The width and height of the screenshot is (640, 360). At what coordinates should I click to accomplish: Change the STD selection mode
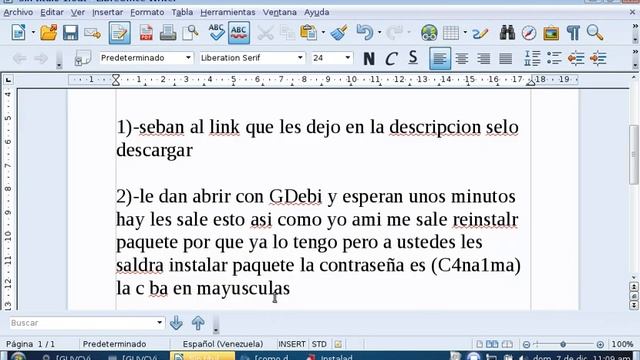coord(319,344)
